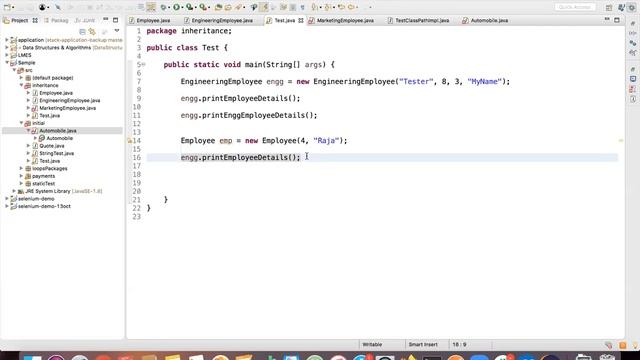
Task: Toggle Link with Editor in Project Explorer
Action: [92, 31]
